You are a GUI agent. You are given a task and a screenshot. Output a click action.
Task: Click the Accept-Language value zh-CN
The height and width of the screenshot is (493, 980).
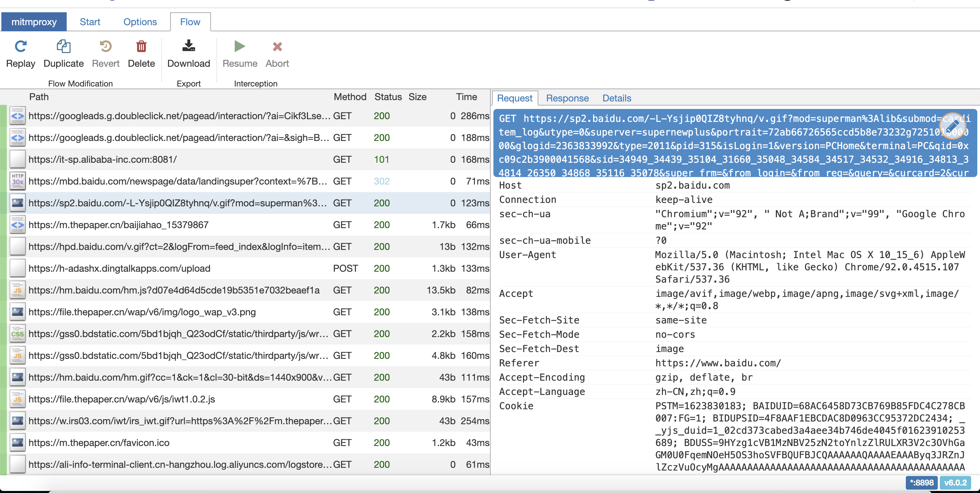click(x=695, y=391)
